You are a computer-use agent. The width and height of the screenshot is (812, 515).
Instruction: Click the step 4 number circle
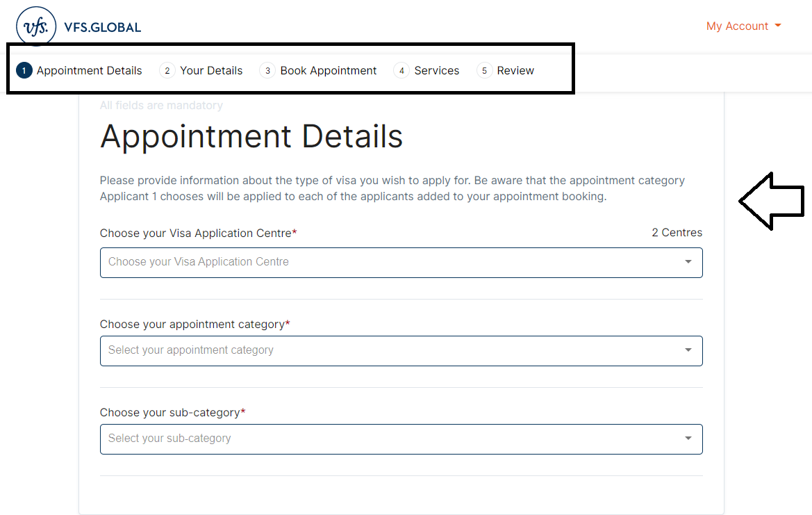click(401, 71)
